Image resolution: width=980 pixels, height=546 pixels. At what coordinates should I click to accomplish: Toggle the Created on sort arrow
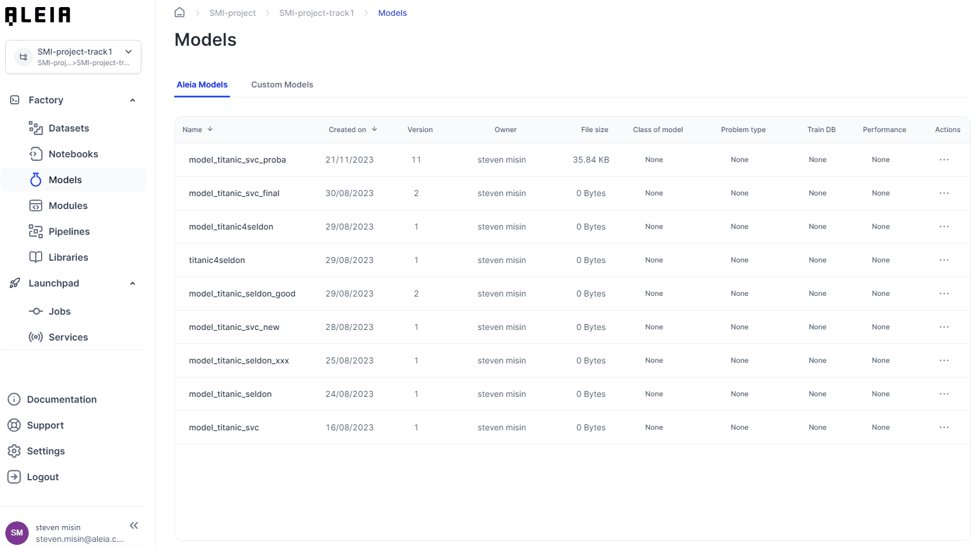[374, 129]
